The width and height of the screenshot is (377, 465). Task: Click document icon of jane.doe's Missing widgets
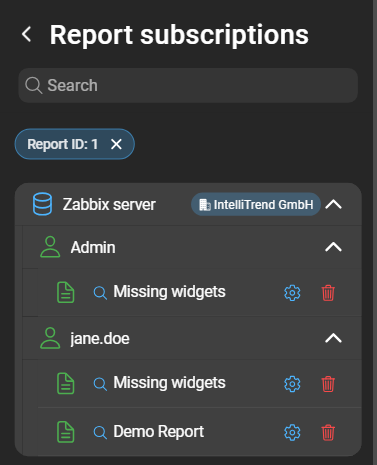(x=66, y=384)
